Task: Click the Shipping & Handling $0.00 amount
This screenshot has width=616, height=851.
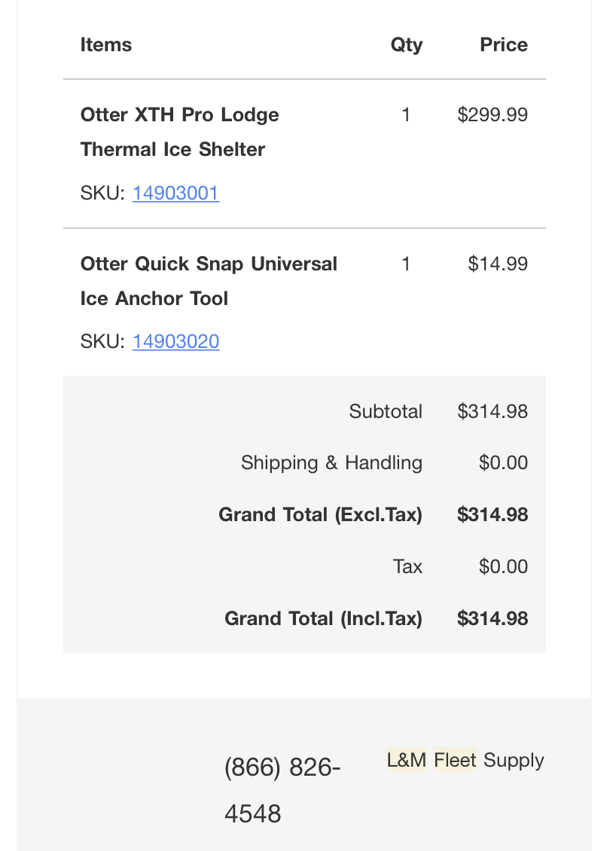Action: coord(503,462)
